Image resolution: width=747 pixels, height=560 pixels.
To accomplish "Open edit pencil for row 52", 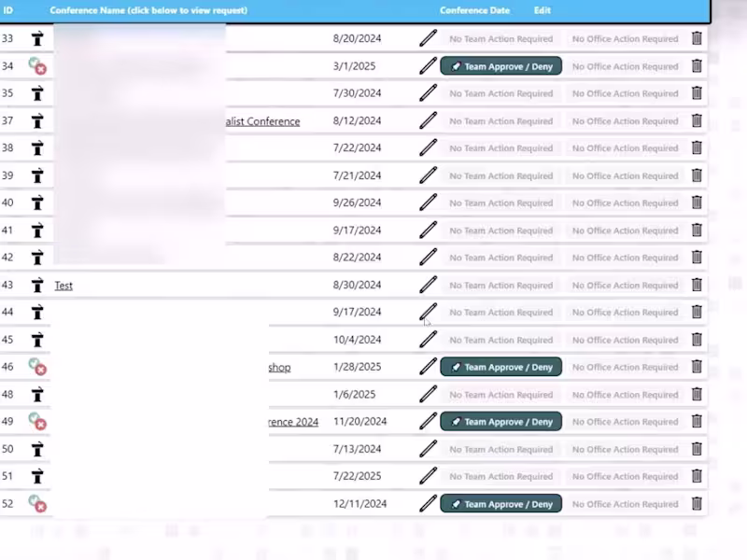I will pyautogui.click(x=428, y=503).
